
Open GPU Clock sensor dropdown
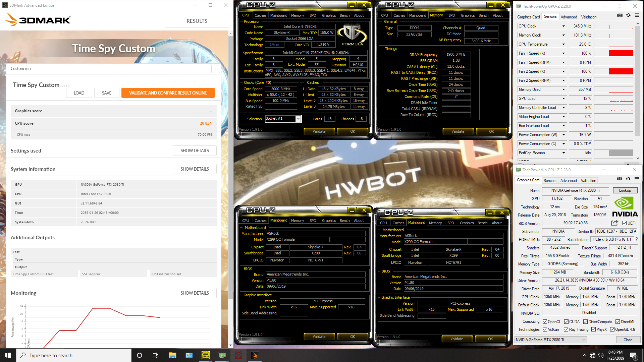[563, 26]
